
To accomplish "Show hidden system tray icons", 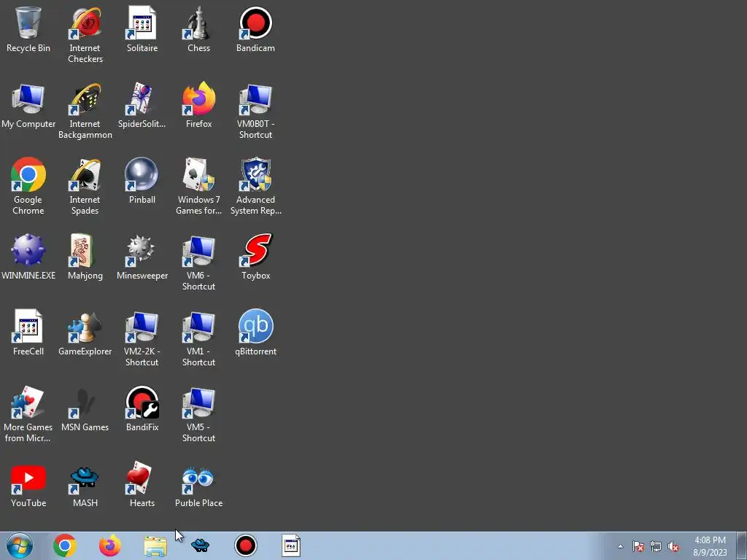I will click(x=620, y=546).
